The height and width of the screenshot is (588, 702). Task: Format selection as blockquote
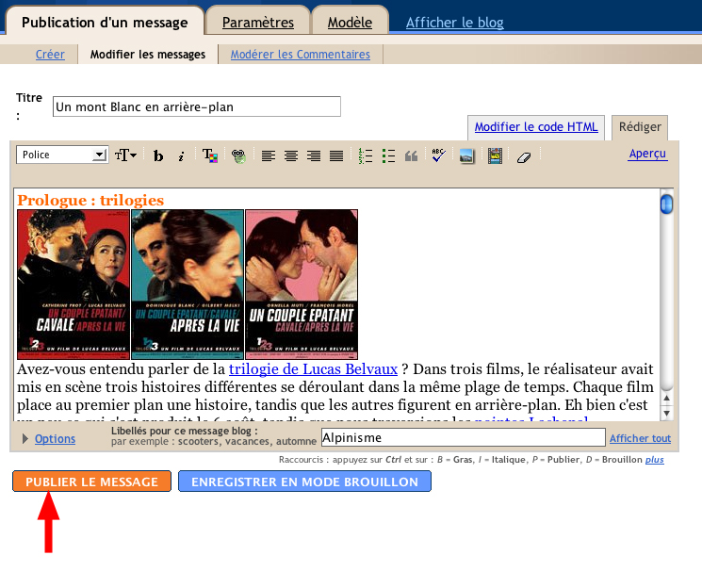(x=411, y=155)
